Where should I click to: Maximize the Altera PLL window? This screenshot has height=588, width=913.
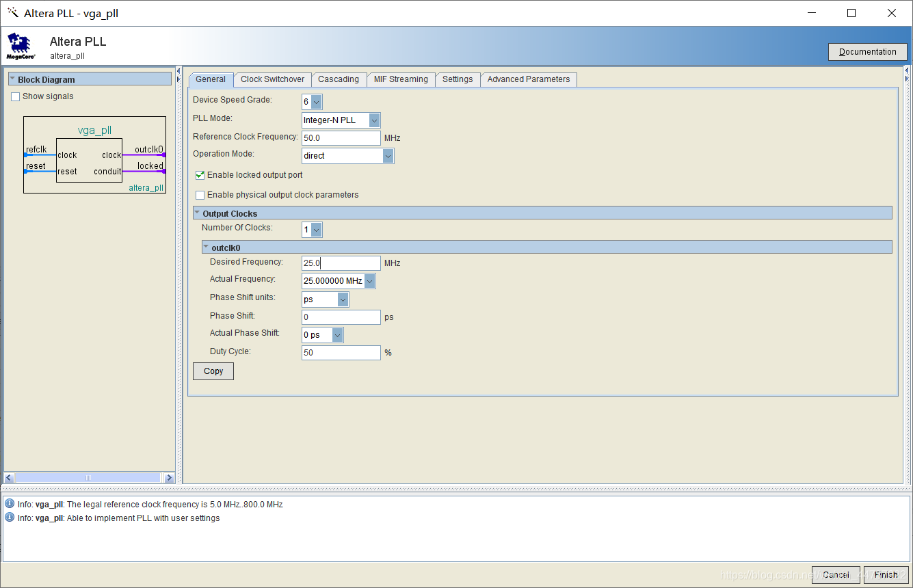point(851,13)
